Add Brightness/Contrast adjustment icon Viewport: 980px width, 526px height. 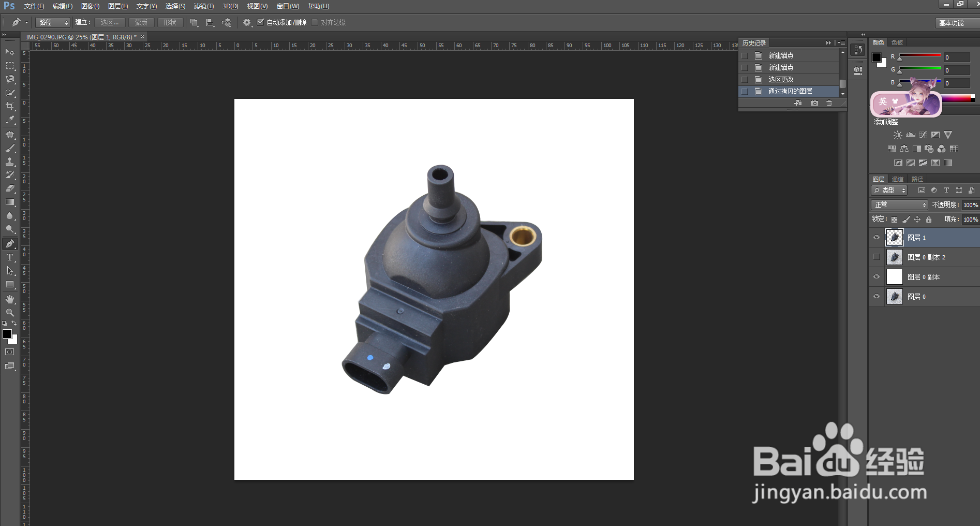[x=898, y=135]
